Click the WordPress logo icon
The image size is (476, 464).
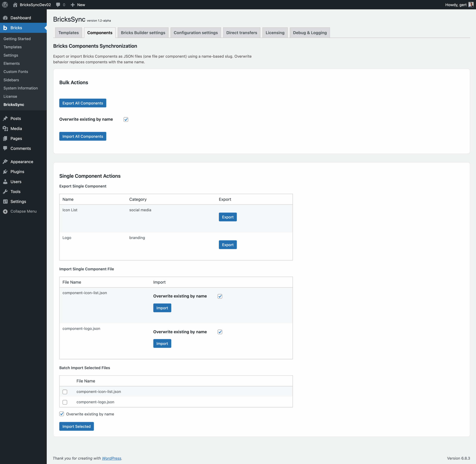pos(5,5)
